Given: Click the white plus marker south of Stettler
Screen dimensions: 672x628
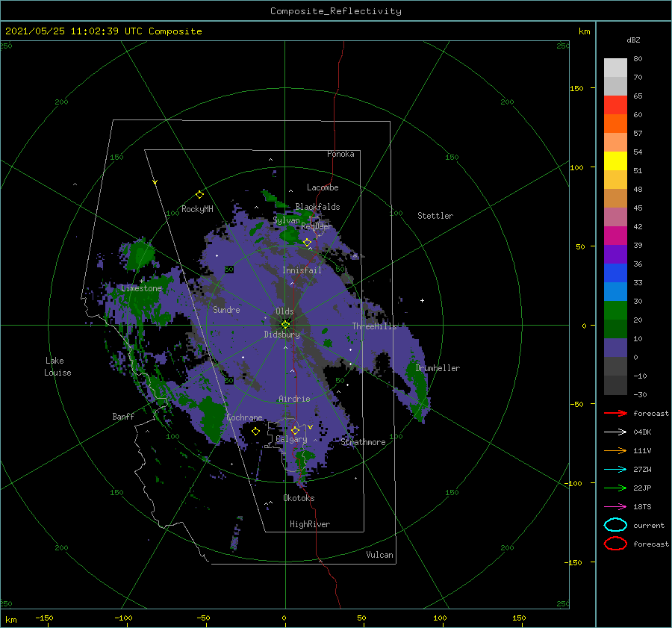Looking at the screenshot, I should tap(422, 300).
